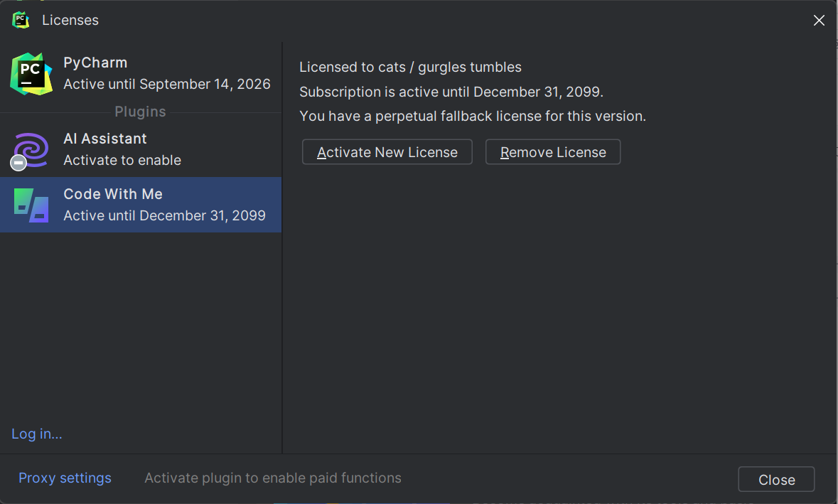
Task: Open Proxy settings link
Action: coord(65,478)
